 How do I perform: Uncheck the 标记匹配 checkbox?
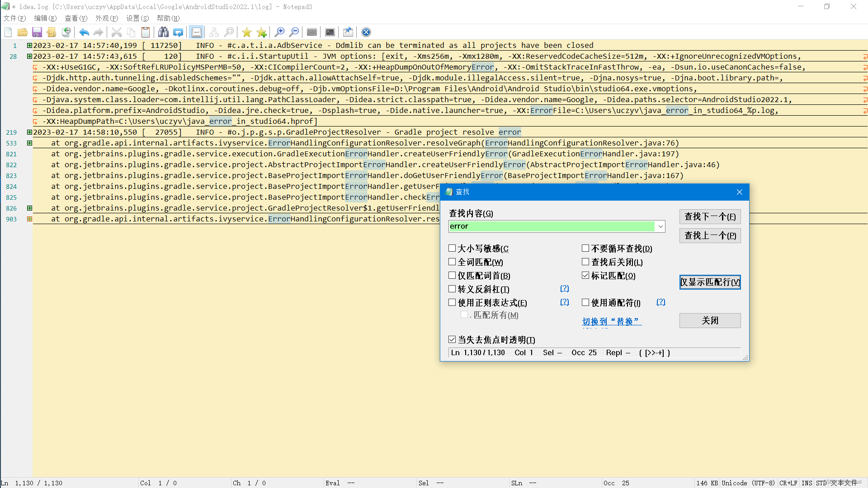point(585,275)
